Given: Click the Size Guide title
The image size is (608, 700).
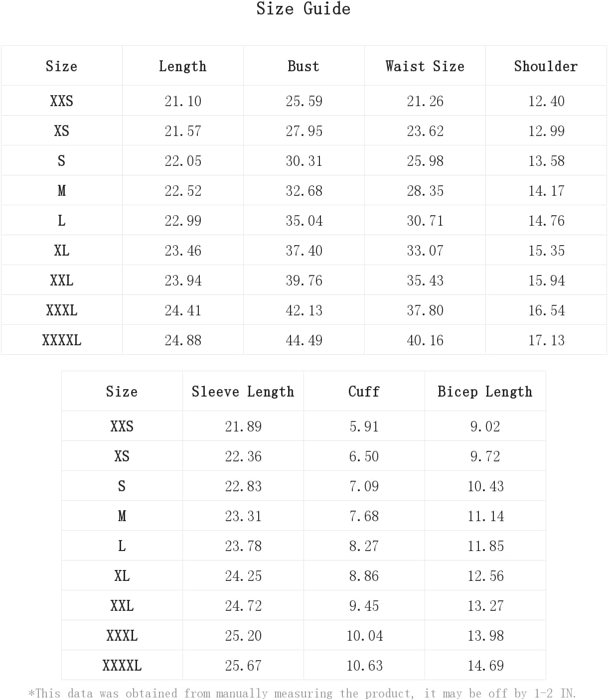Looking at the screenshot, I should pos(303,9).
